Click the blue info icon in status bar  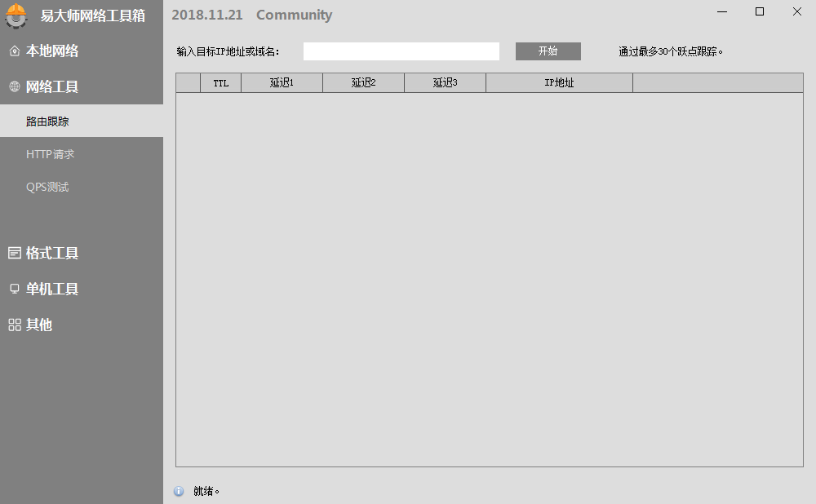[179, 491]
